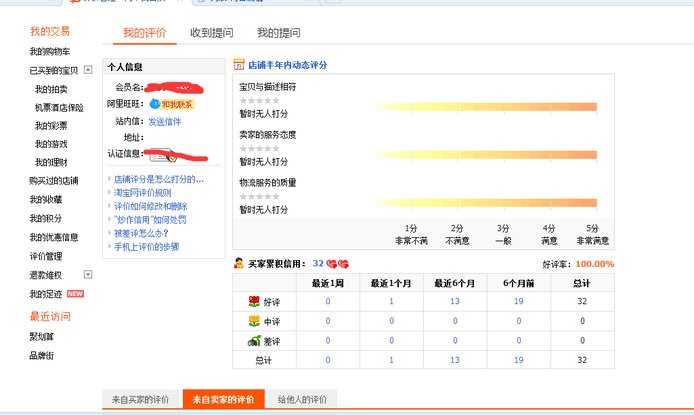The image size is (694, 415).
Task: Open 退款维权 in sidebar
Action: coord(46,275)
